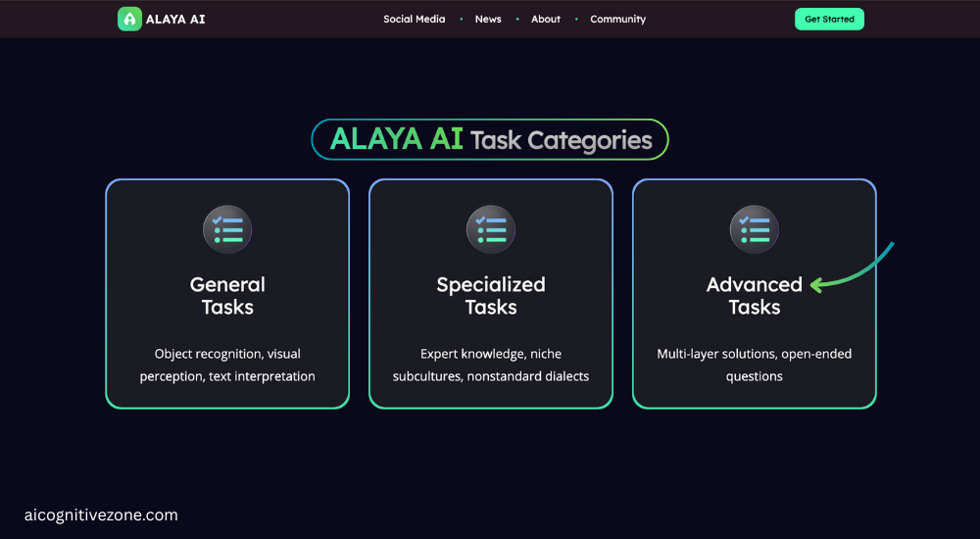This screenshot has width=980, height=539.
Task: Click the 'Multi-layer solutions, open-ended questions' text
Action: (755, 366)
